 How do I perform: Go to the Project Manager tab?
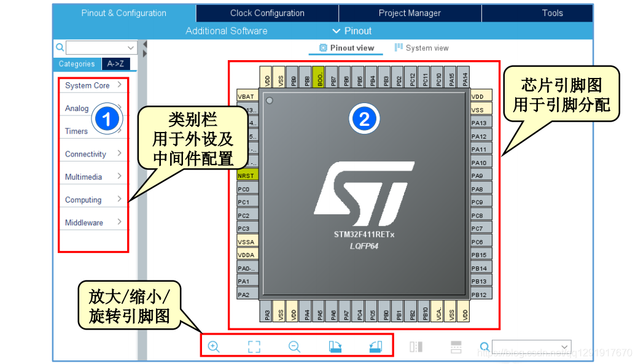[x=410, y=13]
